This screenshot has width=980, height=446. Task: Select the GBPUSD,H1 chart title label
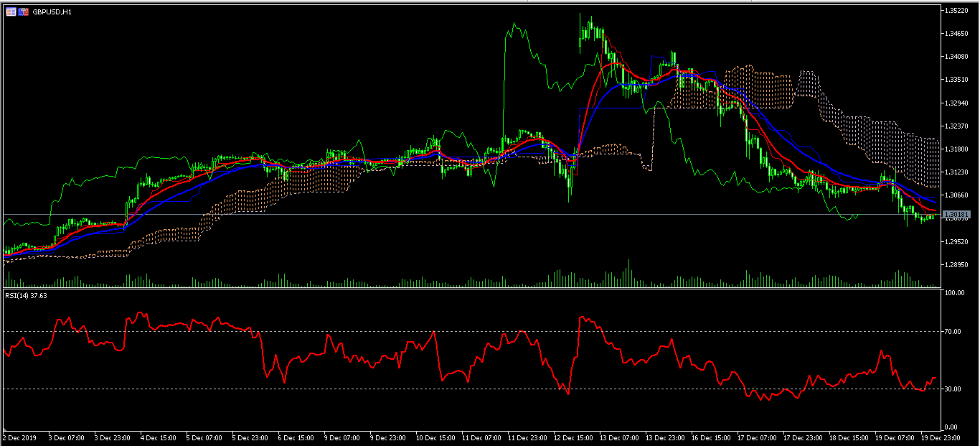(x=52, y=12)
